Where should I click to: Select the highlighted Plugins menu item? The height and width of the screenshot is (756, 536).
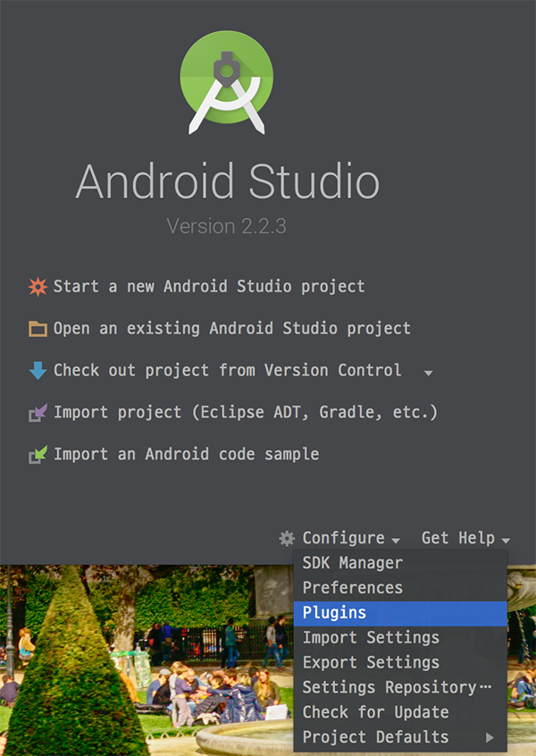[x=400, y=613]
